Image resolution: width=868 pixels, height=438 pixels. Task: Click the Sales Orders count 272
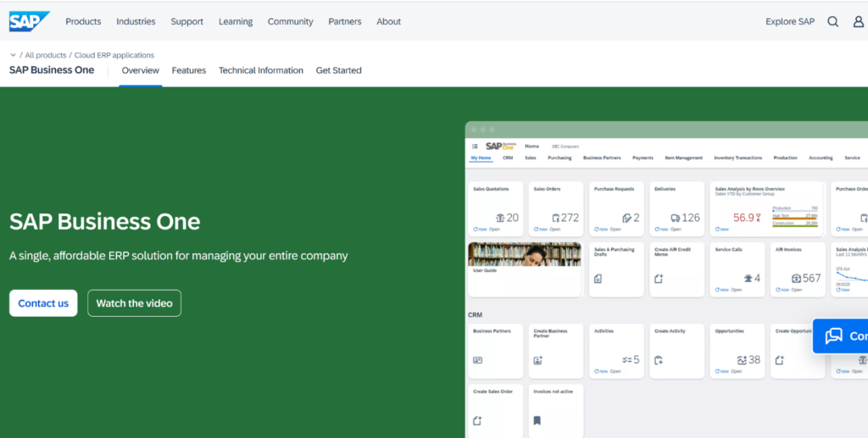[x=570, y=218]
